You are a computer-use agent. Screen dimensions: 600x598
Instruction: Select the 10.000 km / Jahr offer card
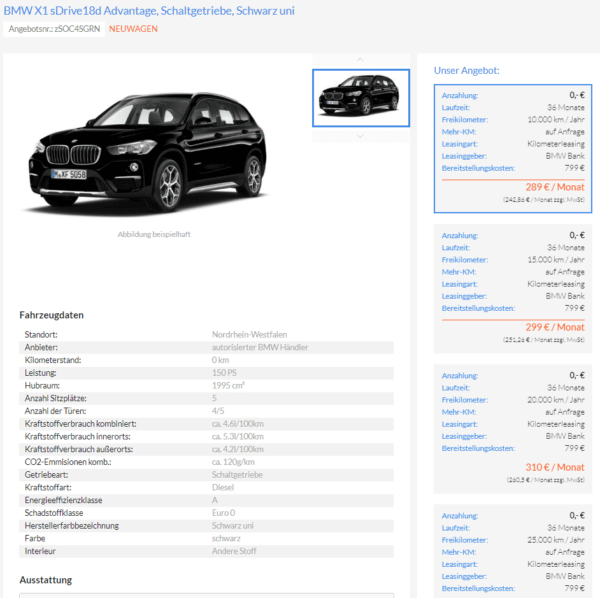[x=513, y=148]
